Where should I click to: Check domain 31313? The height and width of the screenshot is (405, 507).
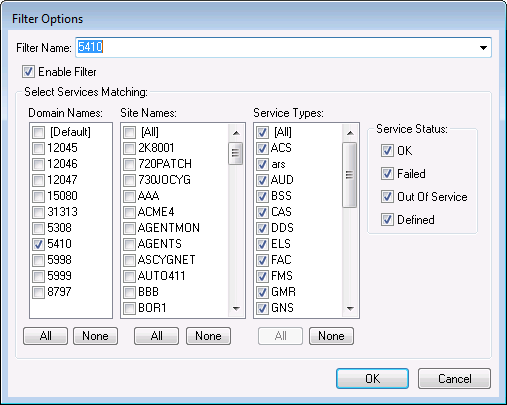pos(39,212)
